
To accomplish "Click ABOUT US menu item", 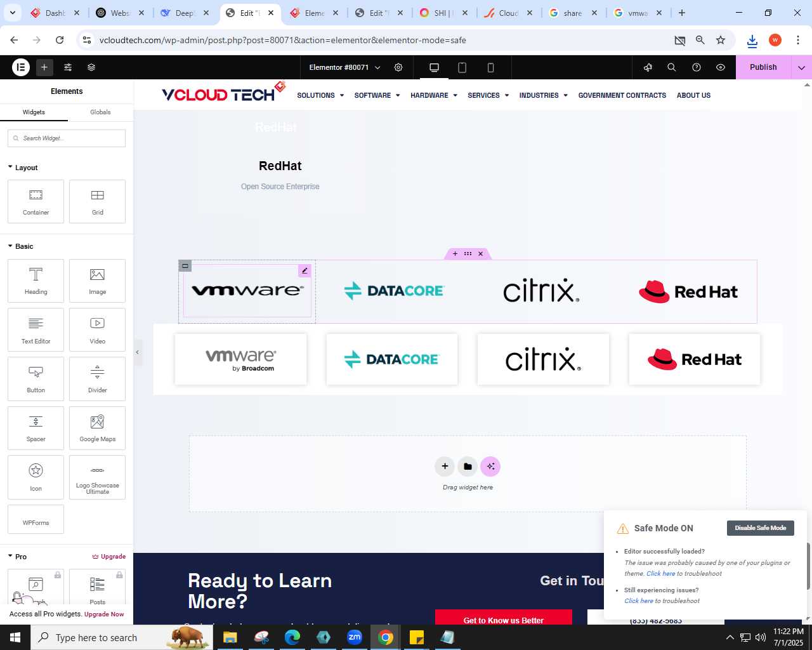I will point(693,95).
